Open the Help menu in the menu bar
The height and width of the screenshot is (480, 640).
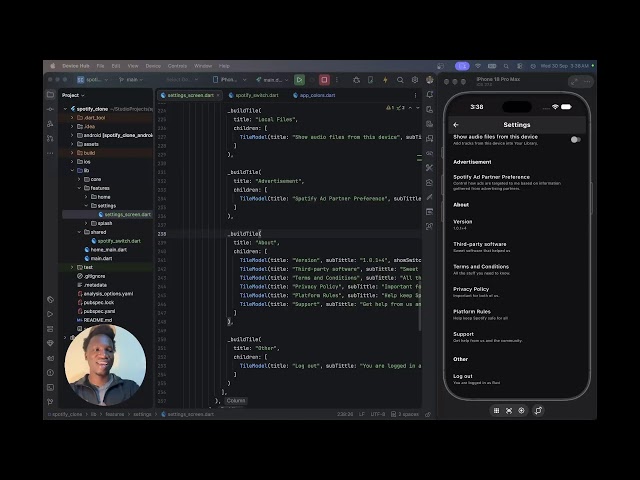point(224,66)
